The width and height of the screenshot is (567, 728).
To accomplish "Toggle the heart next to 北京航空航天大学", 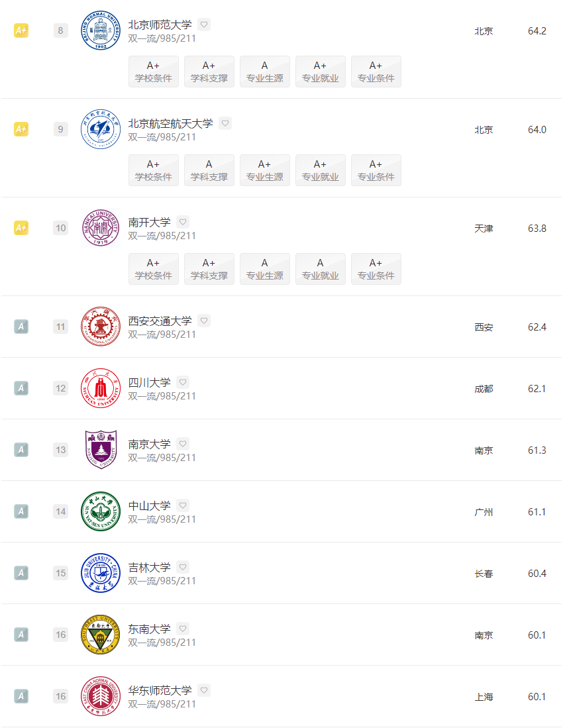I will click(225, 123).
